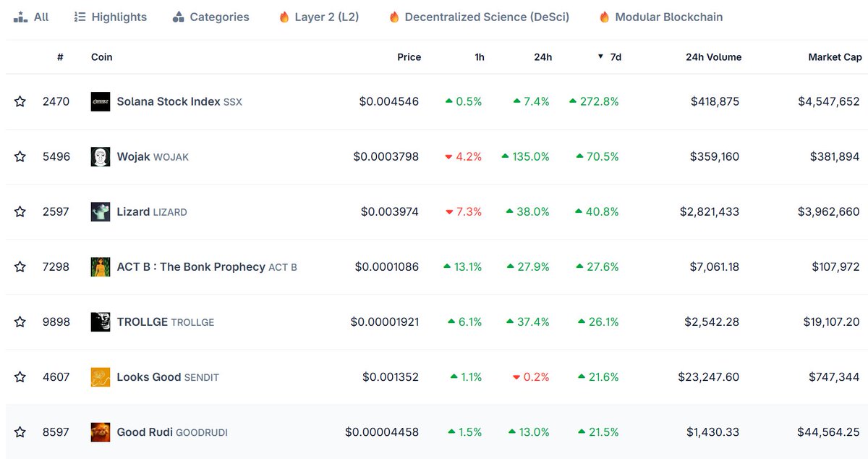
Task: Select Layer 2 (L2) category
Action: (x=319, y=17)
